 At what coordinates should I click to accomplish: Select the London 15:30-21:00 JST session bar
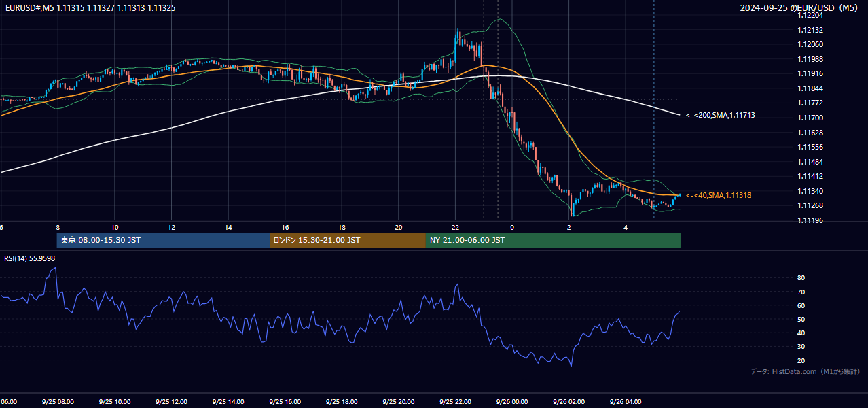[348, 240]
